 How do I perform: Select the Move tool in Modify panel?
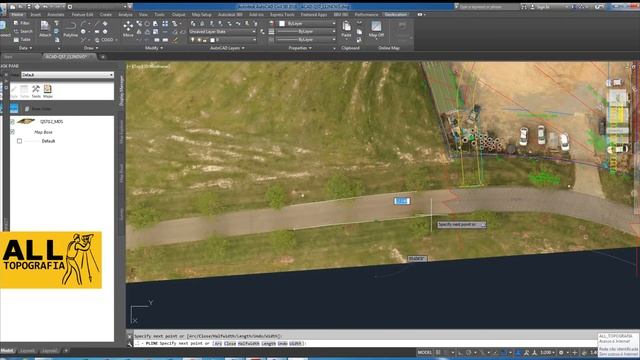point(128,29)
